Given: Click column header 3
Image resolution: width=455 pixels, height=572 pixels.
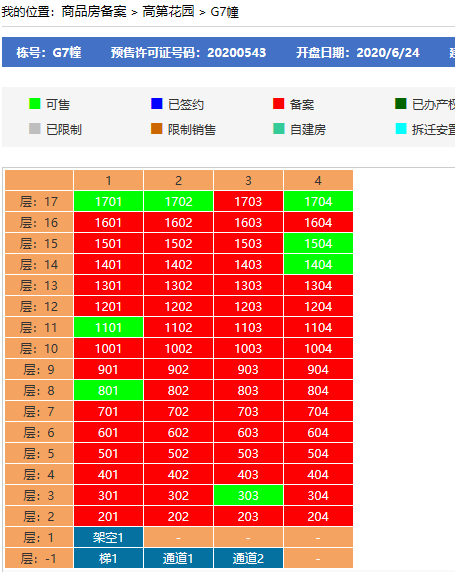Looking at the screenshot, I should [248, 180].
